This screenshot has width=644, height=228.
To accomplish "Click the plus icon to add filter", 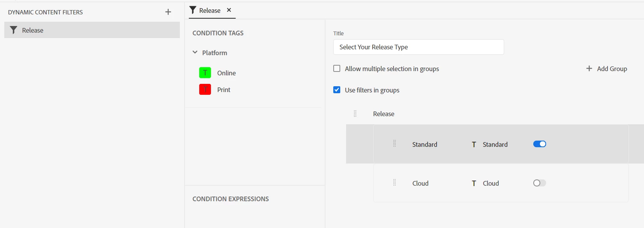I will coord(168,12).
